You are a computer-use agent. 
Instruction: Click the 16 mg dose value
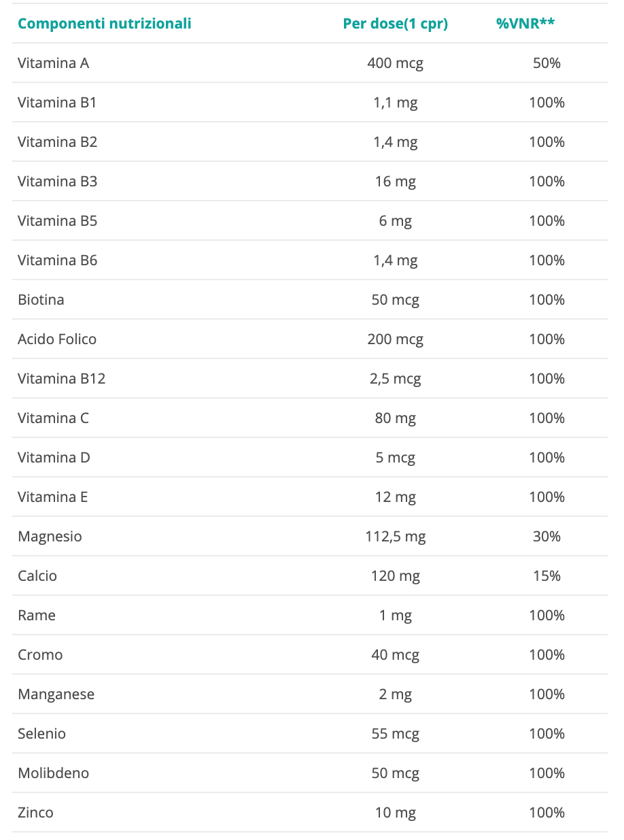point(396,182)
